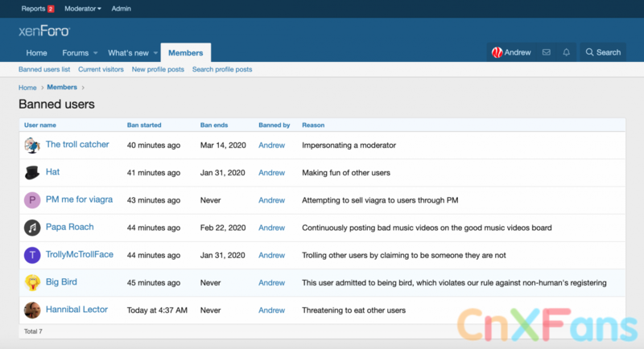
Task: Select the Members tab
Action: coord(185,53)
